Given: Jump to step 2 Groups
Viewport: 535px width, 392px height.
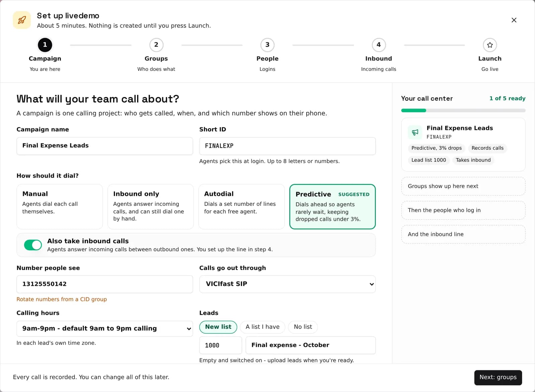Looking at the screenshot, I should pos(156,45).
